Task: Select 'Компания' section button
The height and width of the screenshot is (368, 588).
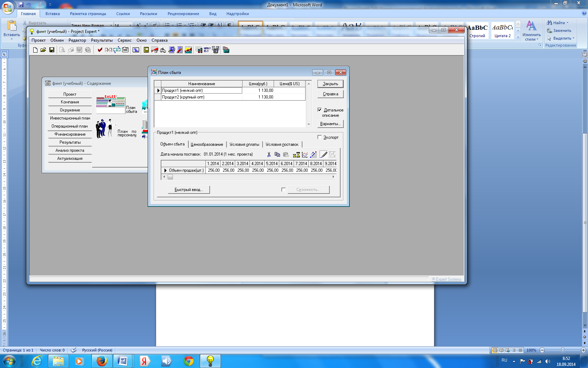Action: point(70,102)
